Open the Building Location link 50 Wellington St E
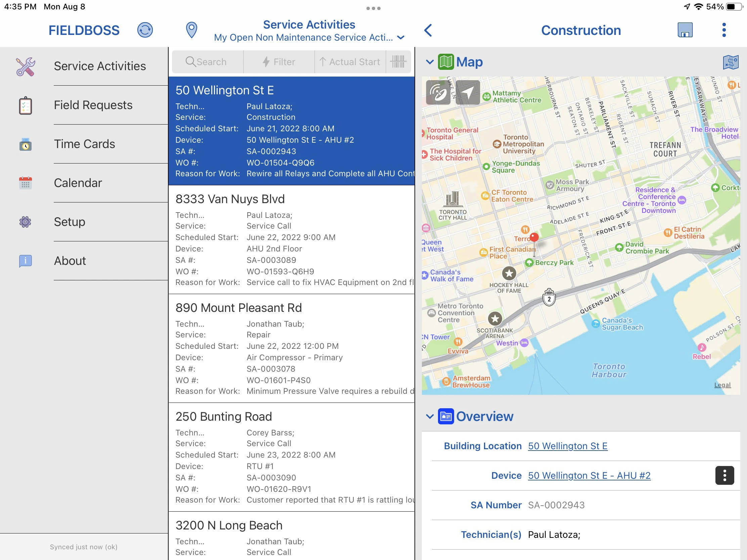747x560 pixels. [x=567, y=446]
